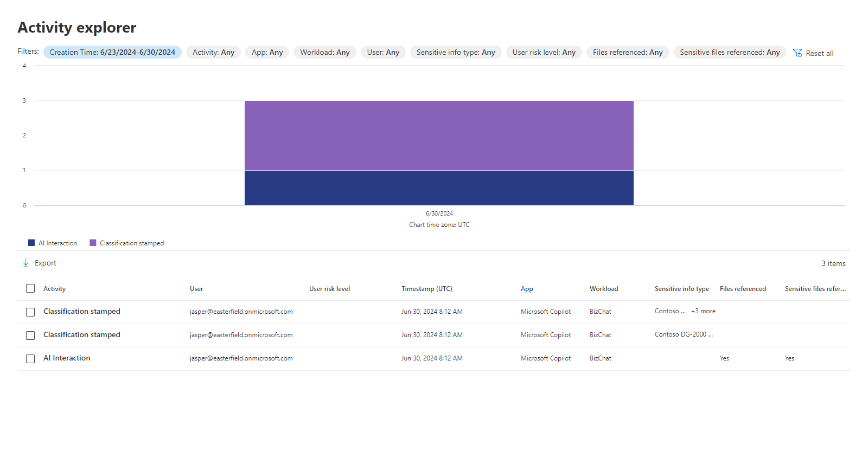Image resolution: width=868 pixels, height=462 pixels.
Task: Toggle the select-all checkbox in table header
Action: pos(30,288)
